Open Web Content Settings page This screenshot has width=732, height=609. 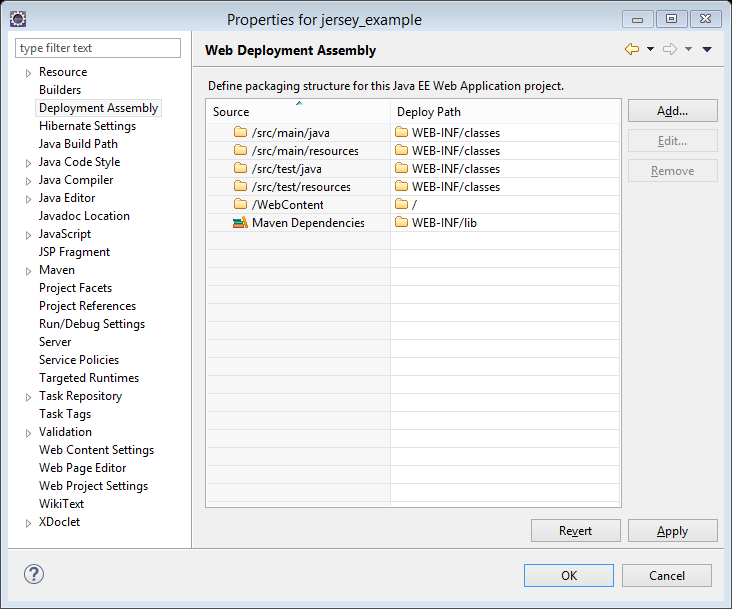click(x=96, y=450)
